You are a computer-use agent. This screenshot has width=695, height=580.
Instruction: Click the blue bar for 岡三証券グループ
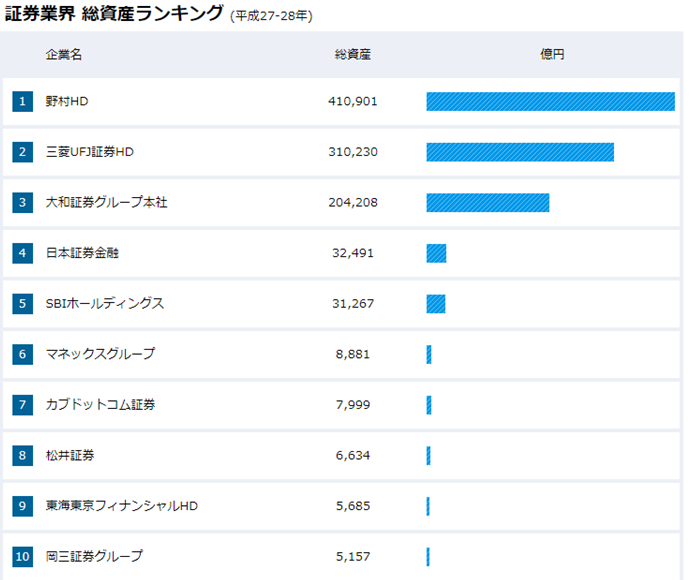428,556
